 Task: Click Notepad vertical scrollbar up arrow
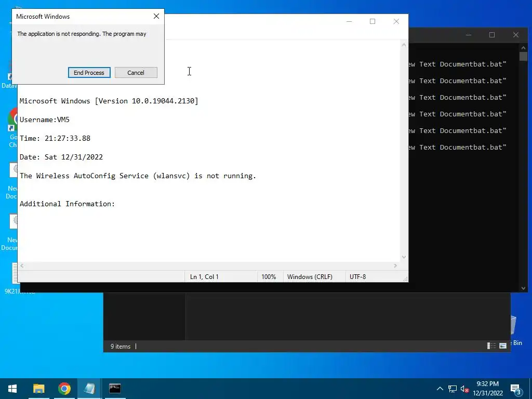tap(404, 45)
